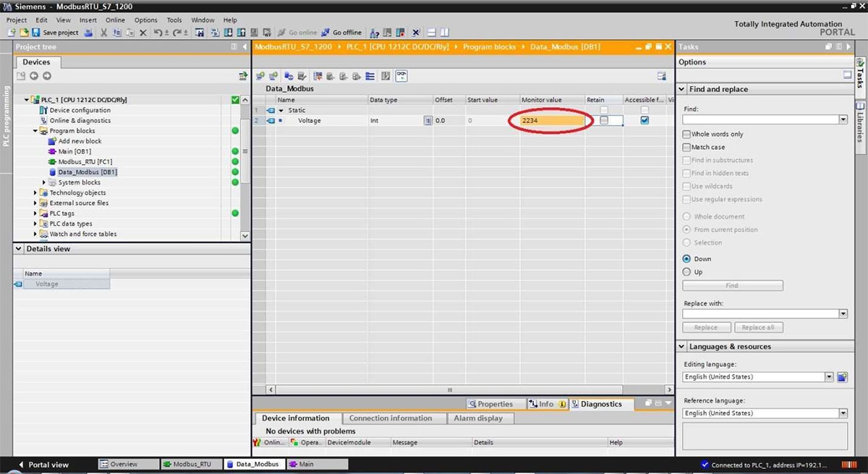
Task: Split editor space horizontally icon
Action: 432,33
